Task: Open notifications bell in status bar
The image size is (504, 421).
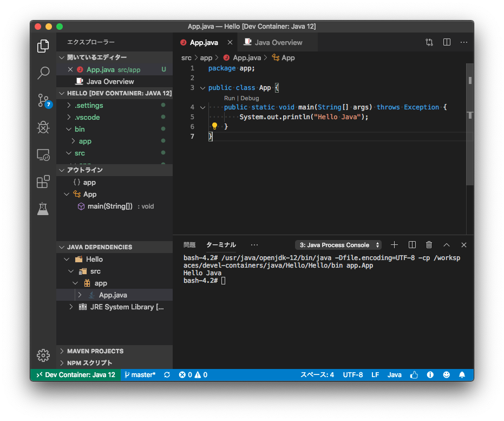Action: pyautogui.click(x=462, y=375)
